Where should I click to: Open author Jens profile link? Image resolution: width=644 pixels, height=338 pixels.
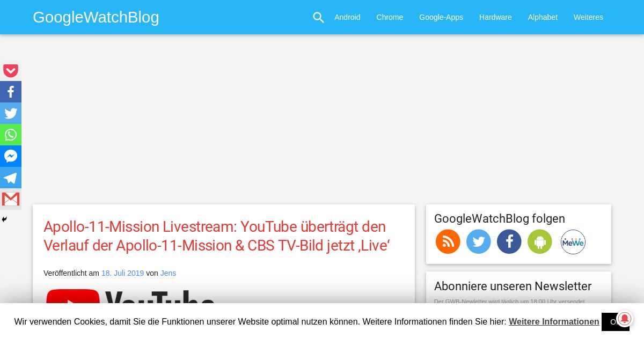coord(168,273)
